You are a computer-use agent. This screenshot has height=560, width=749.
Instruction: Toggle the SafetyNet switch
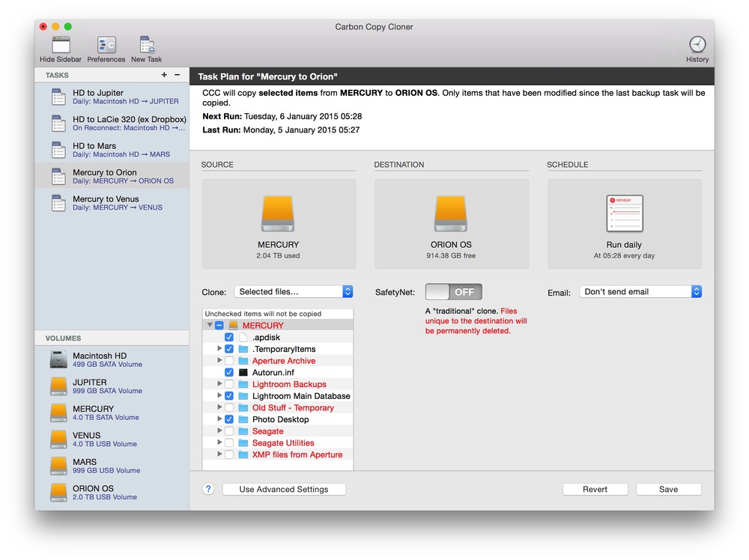(453, 292)
